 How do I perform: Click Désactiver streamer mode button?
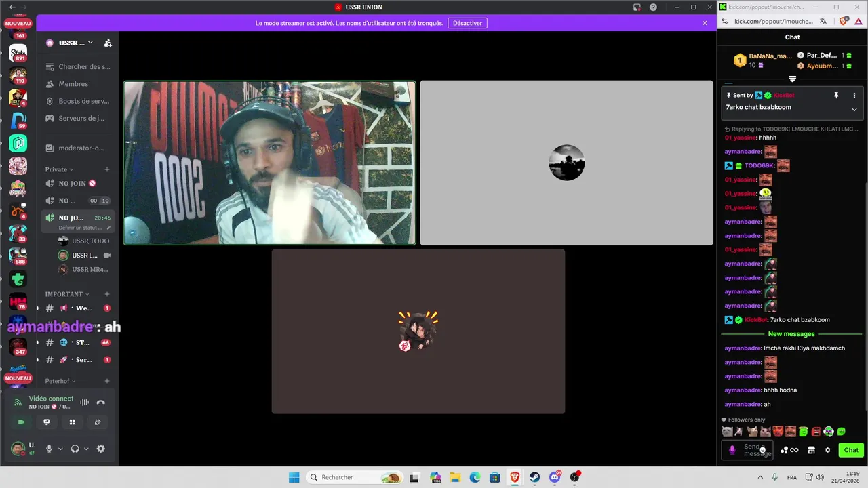[x=468, y=23]
